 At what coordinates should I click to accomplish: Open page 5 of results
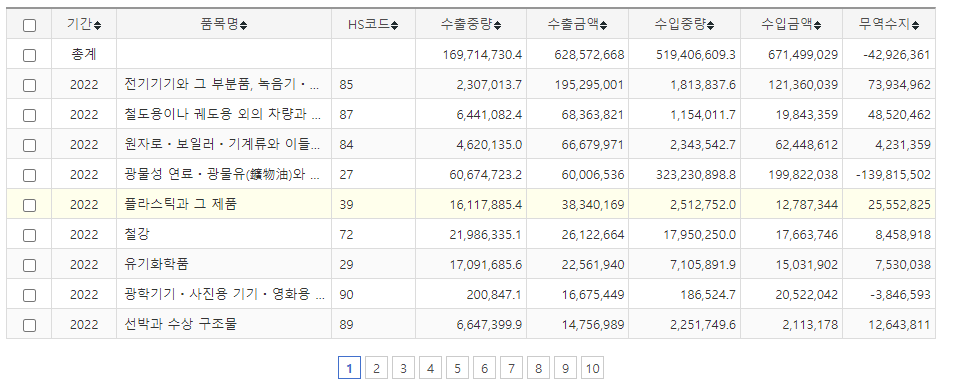click(457, 368)
